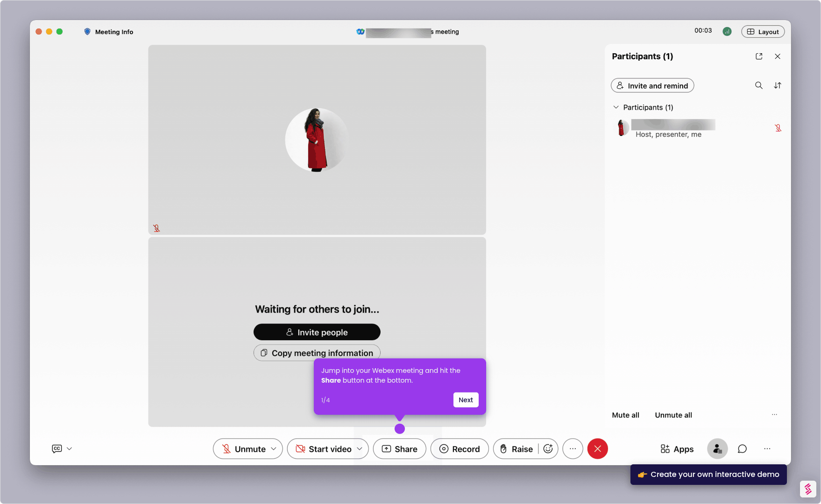821x504 pixels.
Task: Click the purple hotspot dot above Share
Action: 400,428
